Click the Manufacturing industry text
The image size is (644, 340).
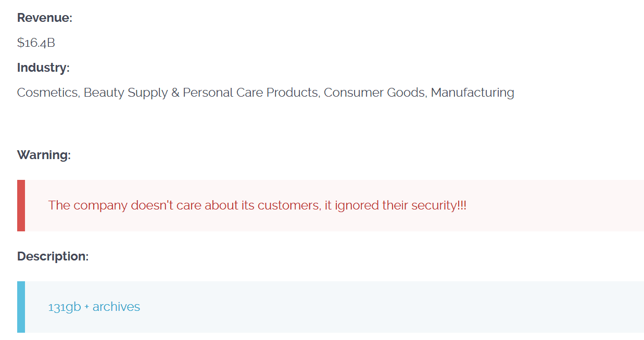tap(473, 93)
